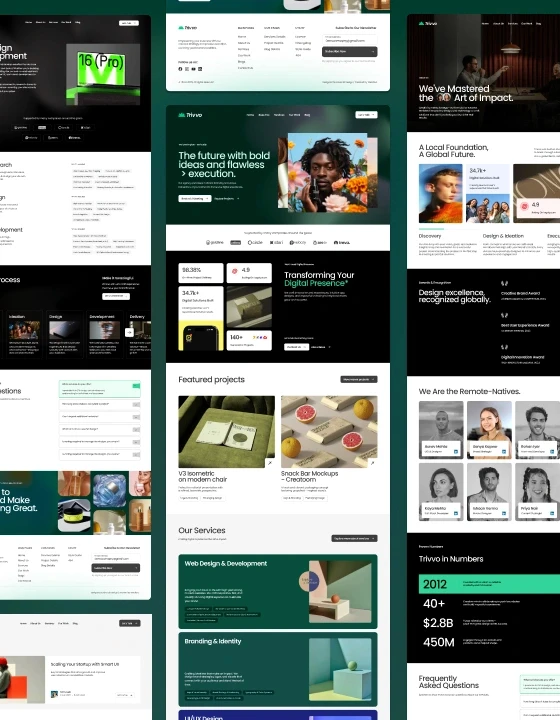Select Home in the bold ideas page navigation

point(250,115)
